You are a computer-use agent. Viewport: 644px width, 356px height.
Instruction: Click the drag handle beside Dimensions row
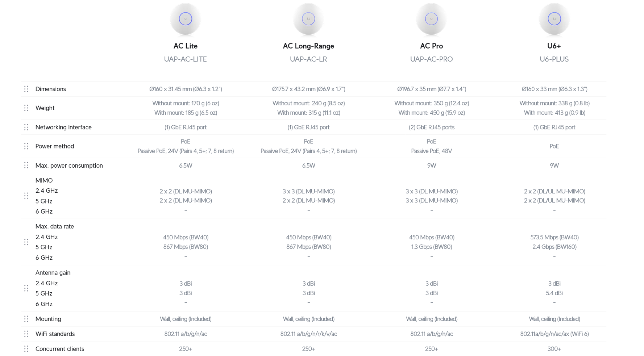(26, 89)
